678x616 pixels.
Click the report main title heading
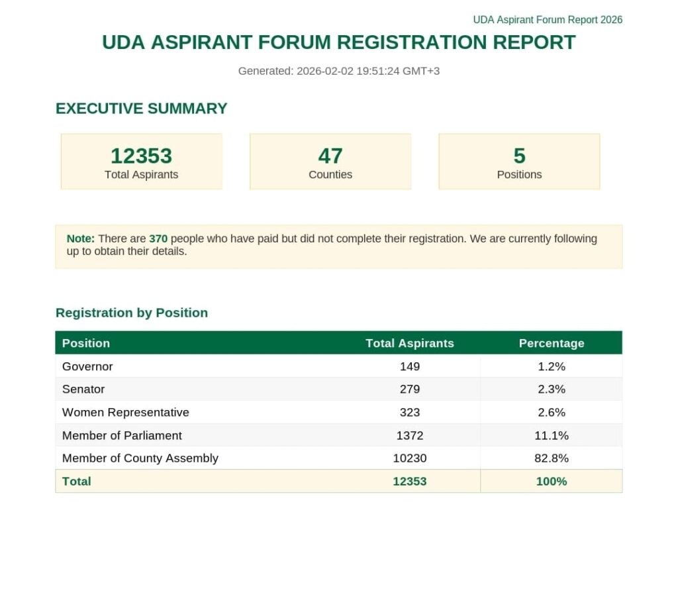(x=338, y=42)
